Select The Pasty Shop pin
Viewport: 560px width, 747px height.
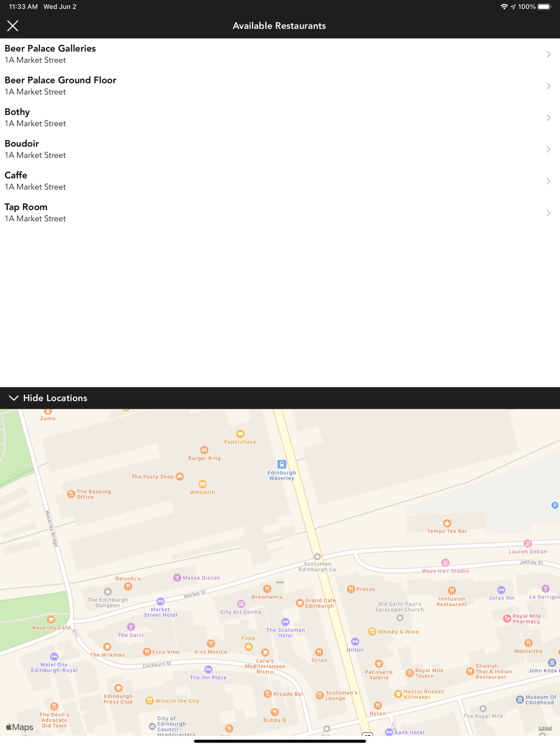click(x=180, y=477)
